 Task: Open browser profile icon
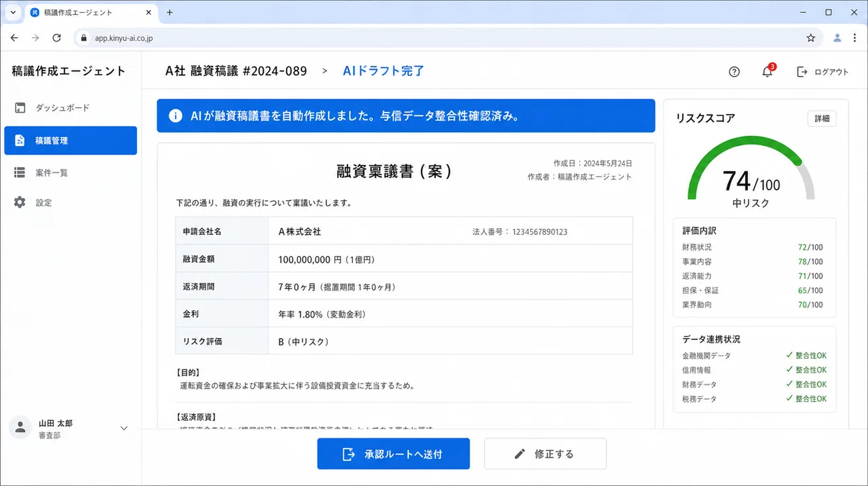coord(837,38)
